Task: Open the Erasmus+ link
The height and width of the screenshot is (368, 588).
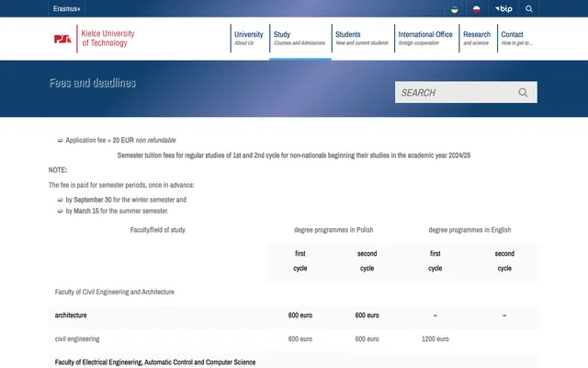Action: pos(67,8)
